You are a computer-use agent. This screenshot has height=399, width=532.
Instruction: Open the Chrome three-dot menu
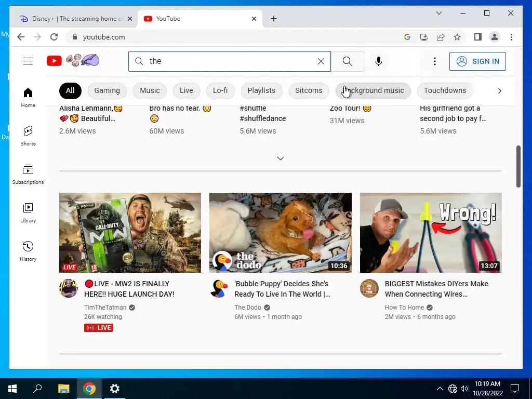[511, 37]
